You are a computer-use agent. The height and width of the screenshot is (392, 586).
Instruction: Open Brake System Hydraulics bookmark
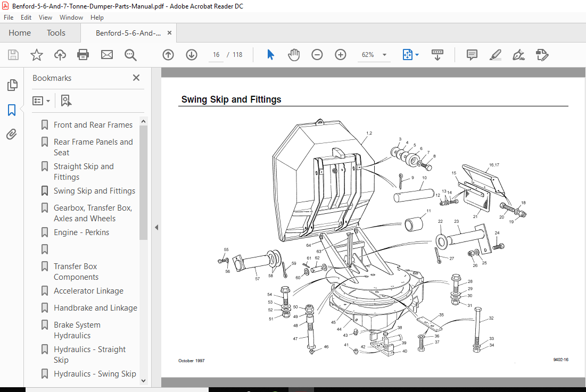pos(77,330)
